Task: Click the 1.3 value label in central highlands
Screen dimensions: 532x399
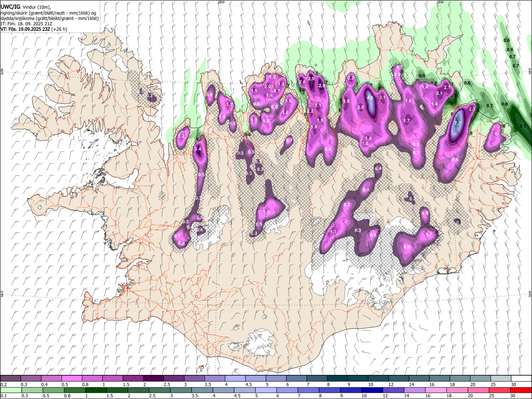Action: pyautogui.click(x=333, y=232)
